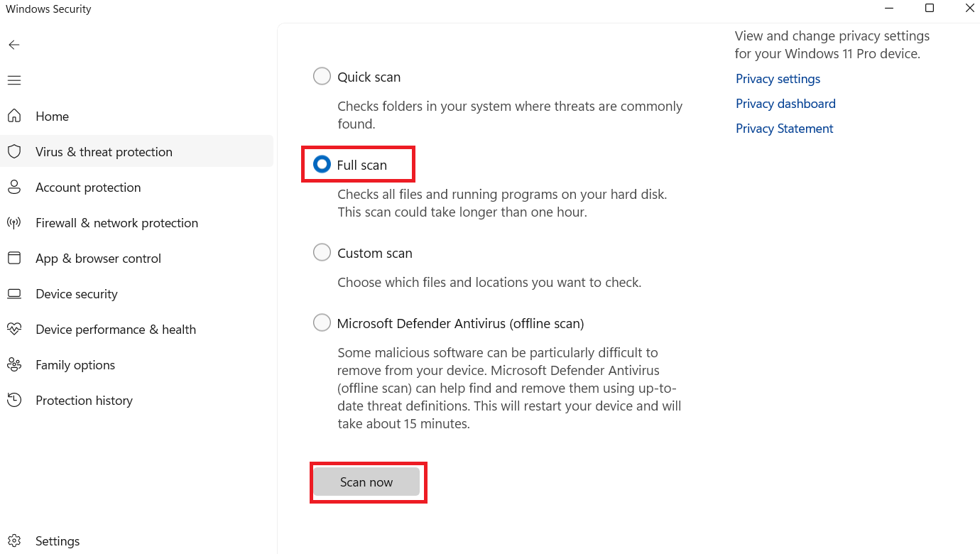
Task: Maximize the Windows Security window
Action: 930,9
